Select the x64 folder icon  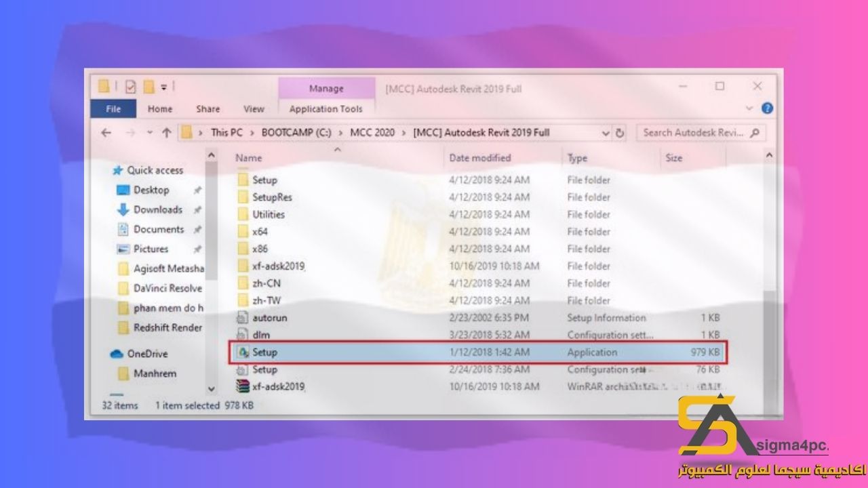pyautogui.click(x=243, y=232)
